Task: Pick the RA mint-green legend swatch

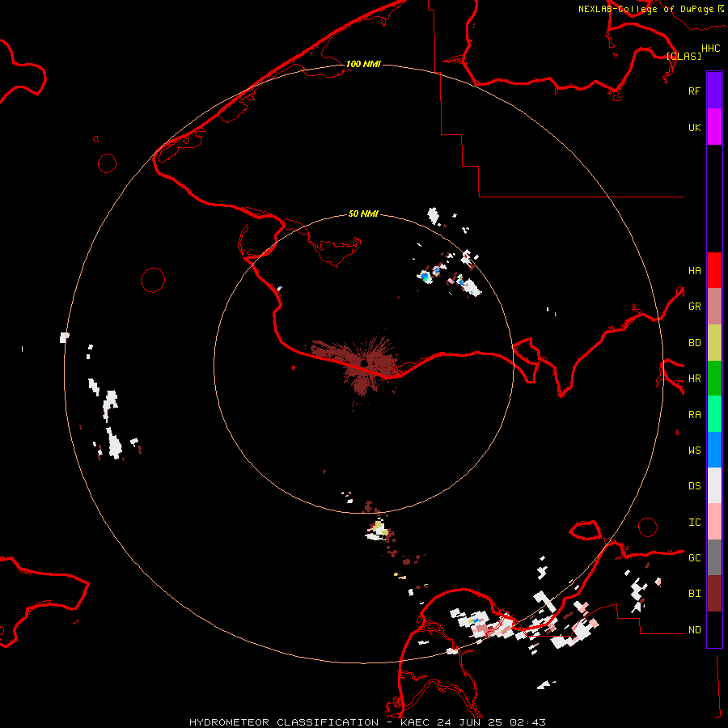Action: tap(714, 414)
